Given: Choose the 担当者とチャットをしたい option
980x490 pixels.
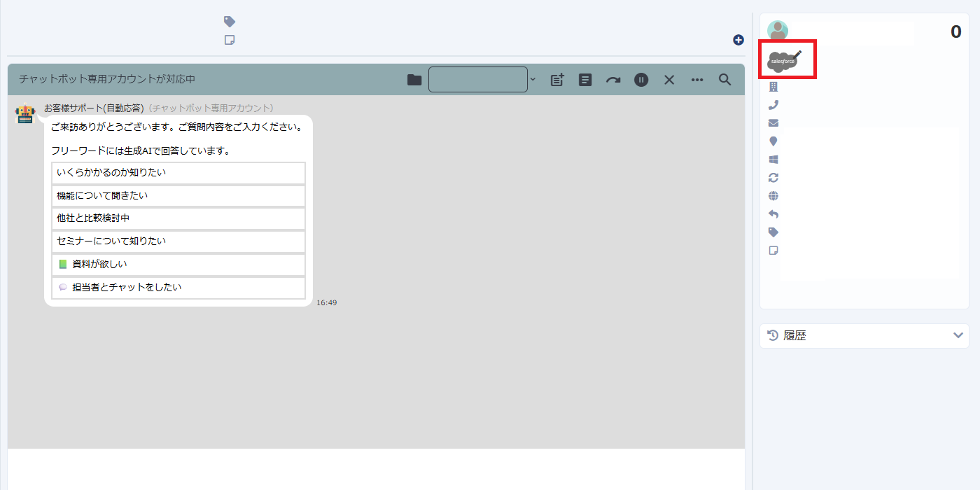Looking at the screenshot, I should tap(178, 287).
